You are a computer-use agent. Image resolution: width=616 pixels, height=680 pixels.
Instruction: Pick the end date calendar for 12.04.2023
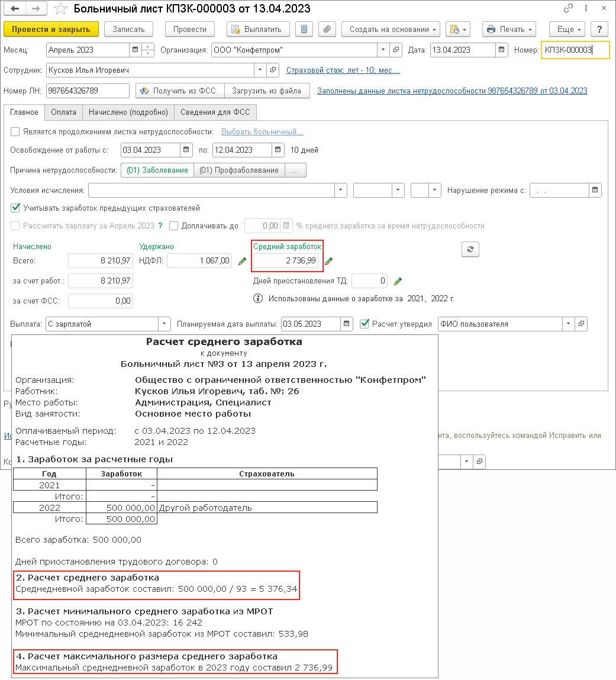(x=278, y=150)
